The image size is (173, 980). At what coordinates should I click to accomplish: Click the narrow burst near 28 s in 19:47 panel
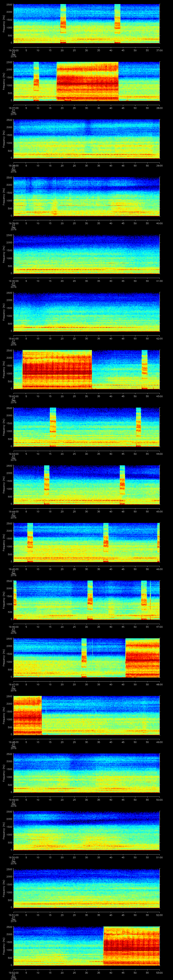click(x=84, y=657)
